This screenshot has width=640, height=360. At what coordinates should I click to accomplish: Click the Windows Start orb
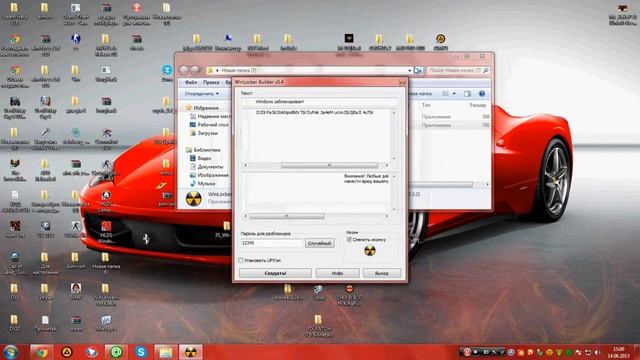pos(11,352)
